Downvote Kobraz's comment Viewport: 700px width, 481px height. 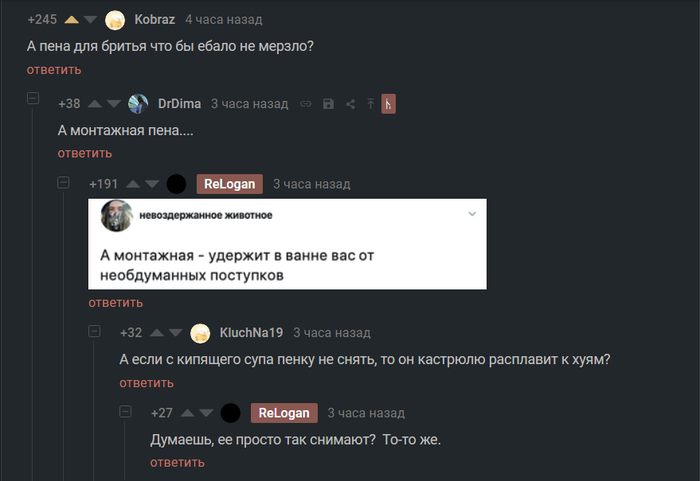(x=90, y=20)
